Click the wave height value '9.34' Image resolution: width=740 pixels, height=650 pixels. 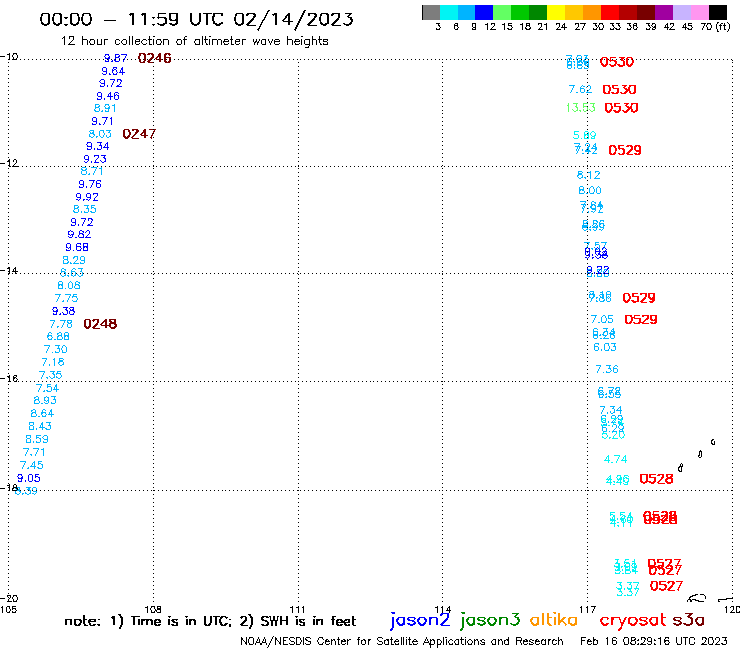pos(97,146)
